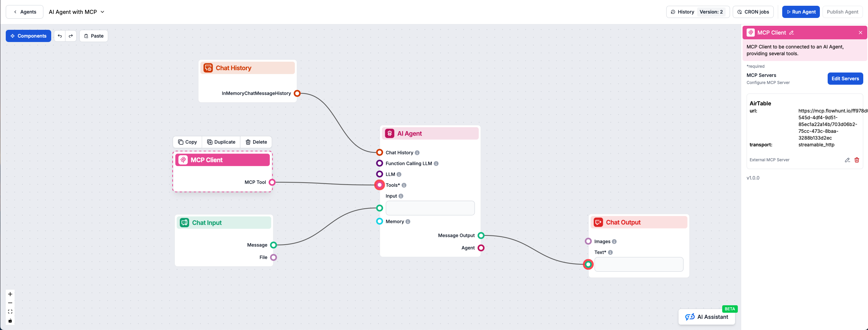This screenshot has height=330, width=868.
Task: Close the MCP Client side panel
Action: [861, 33]
